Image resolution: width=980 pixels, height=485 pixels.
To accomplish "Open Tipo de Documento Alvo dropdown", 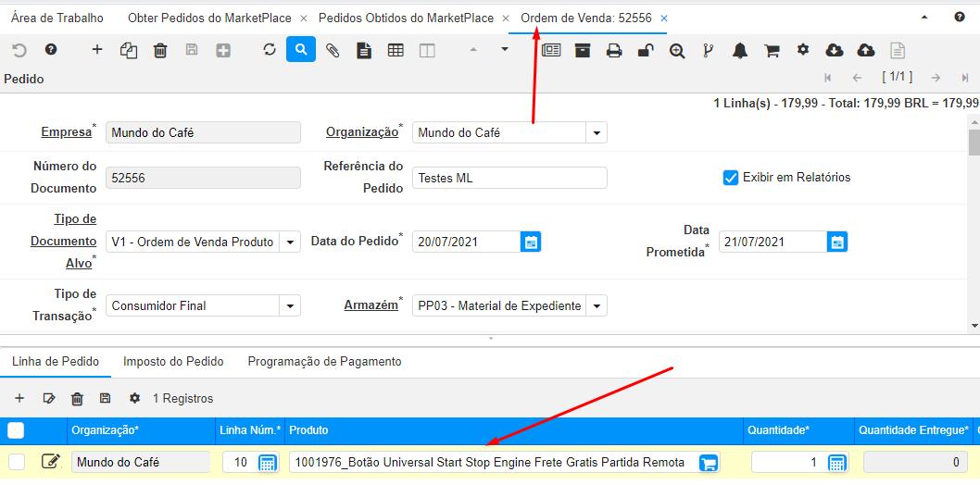I will 290,242.
